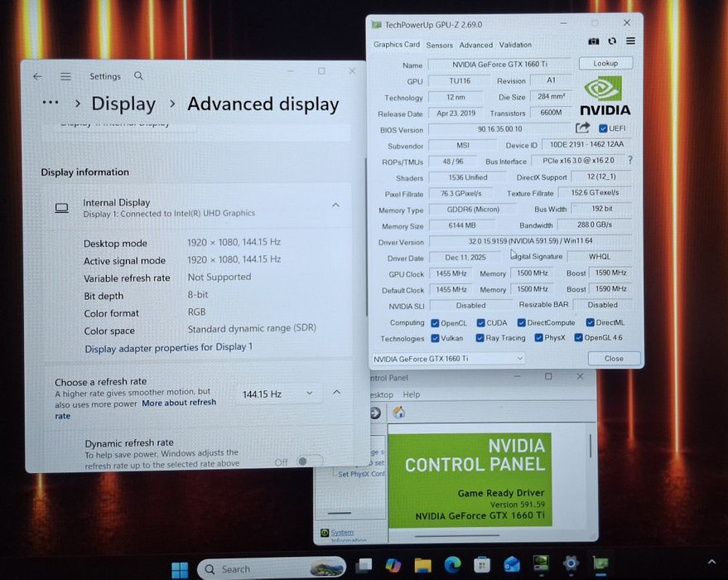Switch to the Sensors tab
This screenshot has width=728, height=580.
click(x=439, y=45)
